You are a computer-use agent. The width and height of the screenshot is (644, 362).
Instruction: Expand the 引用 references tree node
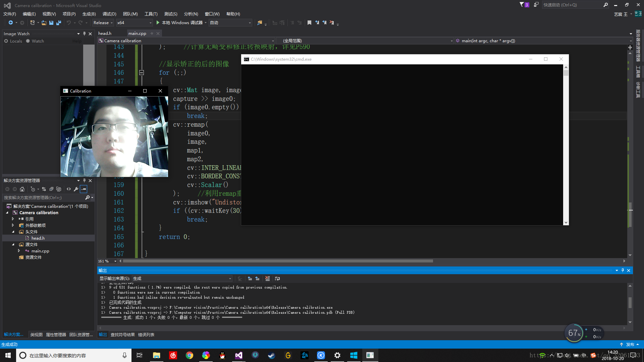coord(13,219)
